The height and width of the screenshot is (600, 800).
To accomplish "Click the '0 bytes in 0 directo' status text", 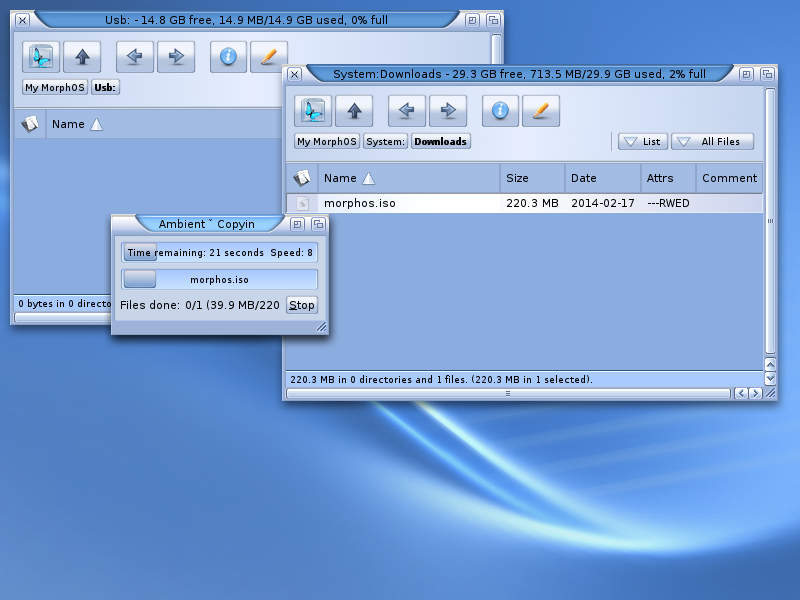I will 65,304.
